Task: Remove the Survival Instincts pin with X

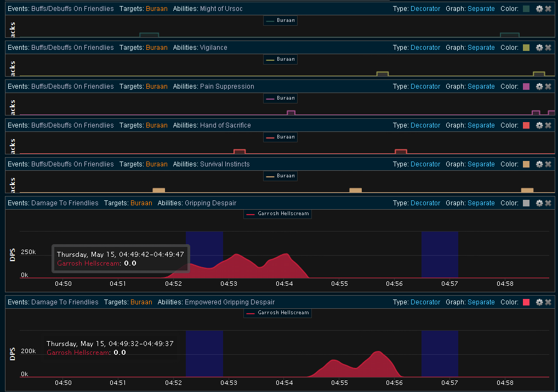Action: [548, 164]
